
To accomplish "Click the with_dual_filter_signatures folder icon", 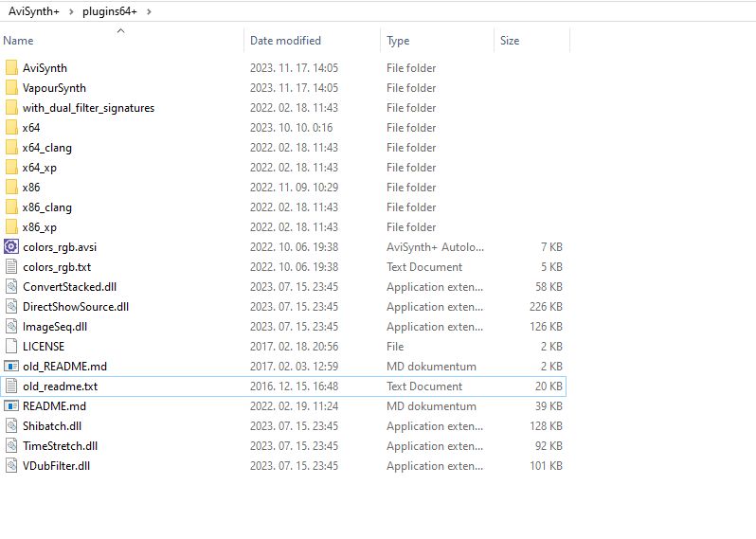I will click(x=11, y=107).
